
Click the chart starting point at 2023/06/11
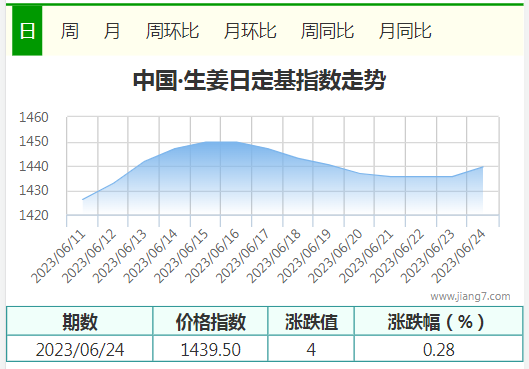click(x=83, y=200)
